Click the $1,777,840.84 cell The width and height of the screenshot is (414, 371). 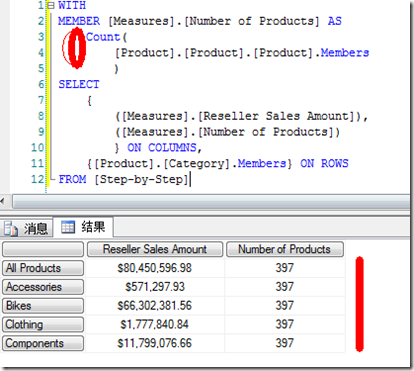click(x=155, y=324)
